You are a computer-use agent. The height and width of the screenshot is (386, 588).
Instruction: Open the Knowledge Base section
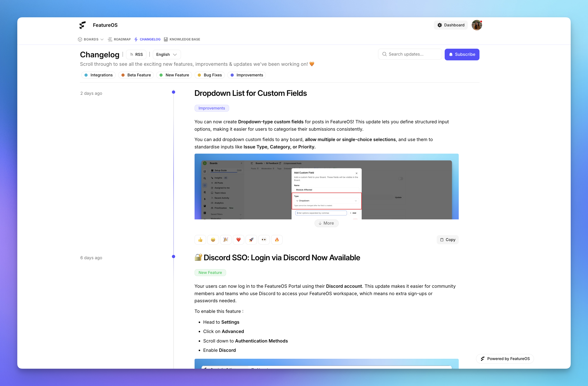coord(182,39)
